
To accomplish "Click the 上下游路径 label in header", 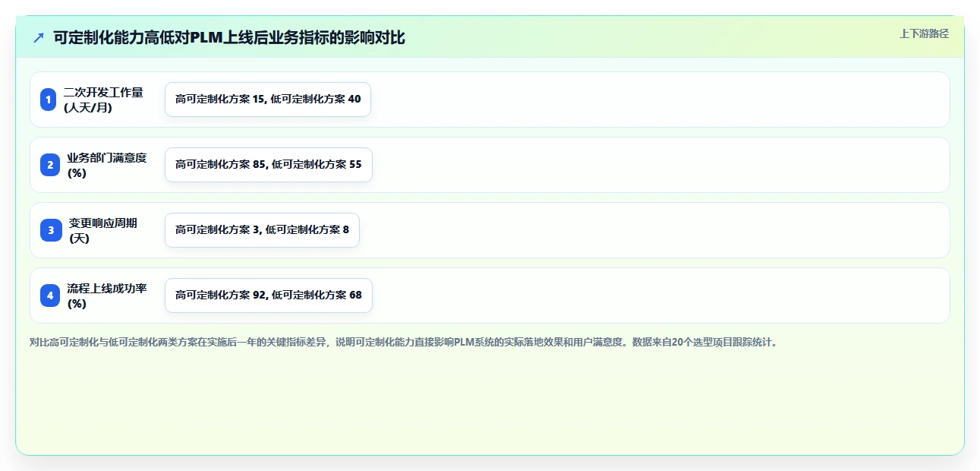I will pos(924,33).
